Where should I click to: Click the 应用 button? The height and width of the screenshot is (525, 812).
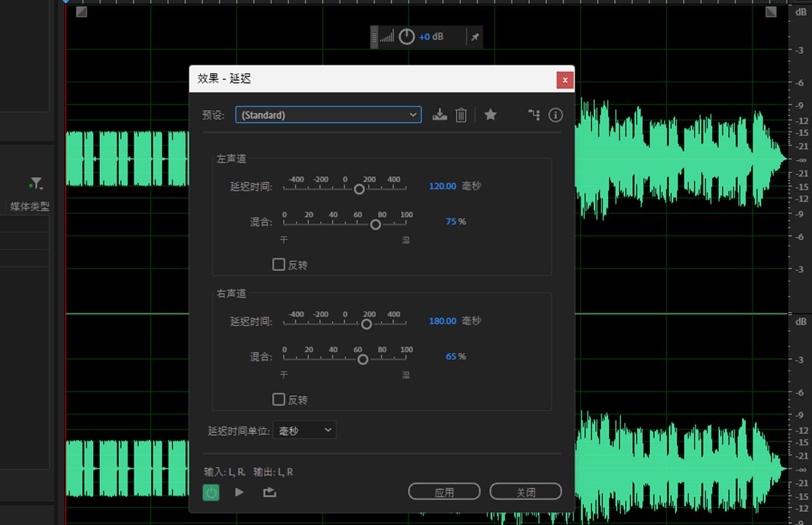click(444, 492)
